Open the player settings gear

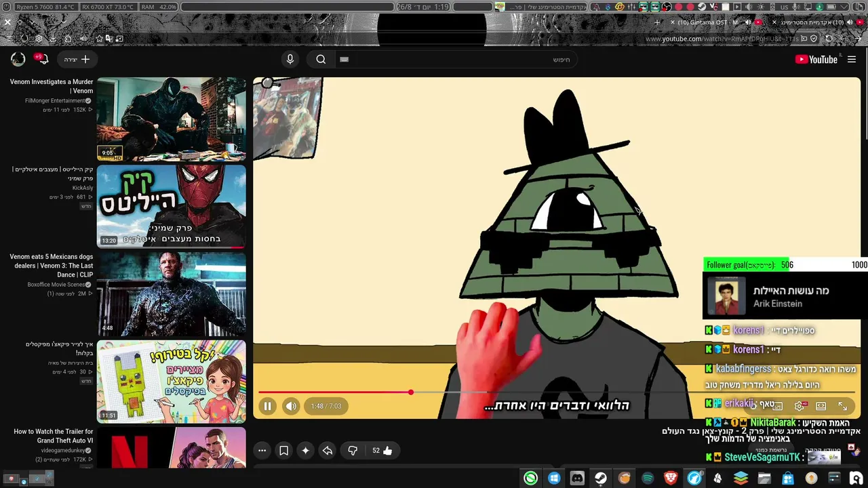click(x=800, y=406)
